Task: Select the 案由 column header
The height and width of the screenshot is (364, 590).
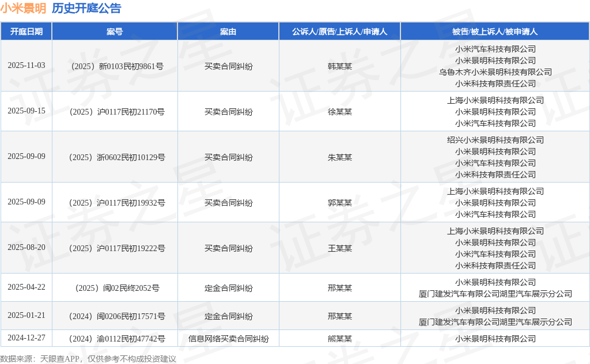Action: pos(228,32)
